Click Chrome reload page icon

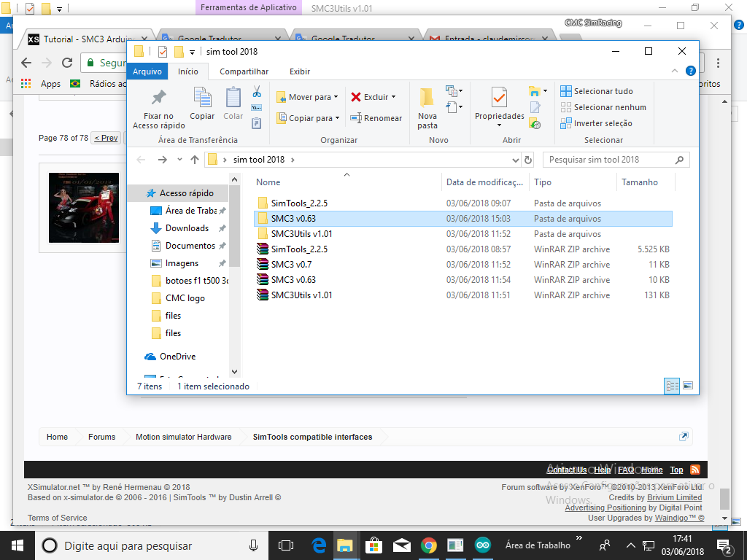[x=67, y=63]
